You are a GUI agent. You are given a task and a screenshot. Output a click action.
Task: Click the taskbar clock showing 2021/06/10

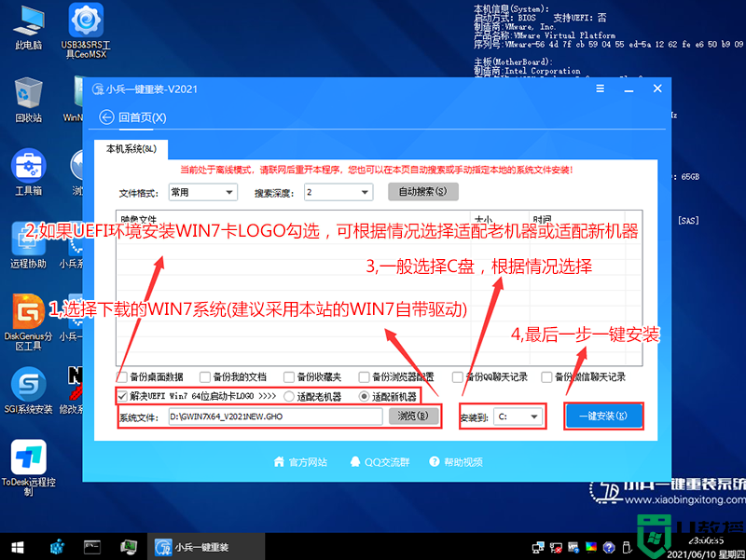click(x=706, y=548)
